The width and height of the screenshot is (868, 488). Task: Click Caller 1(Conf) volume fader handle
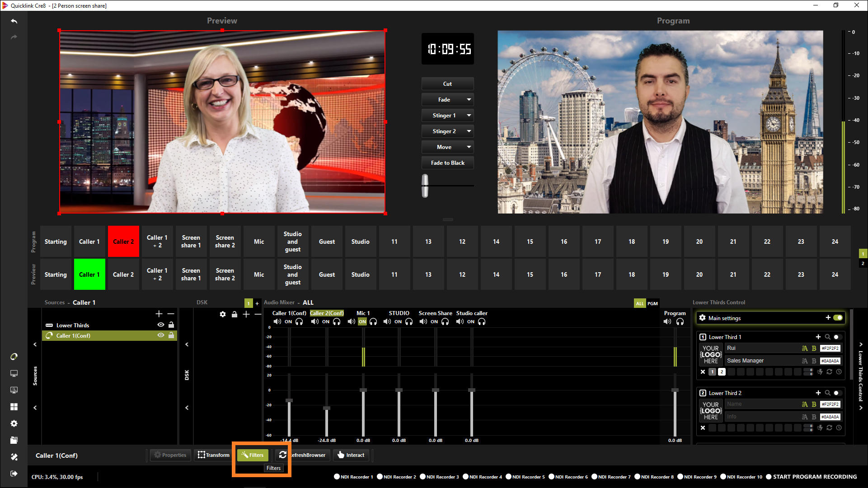click(289, 400)
